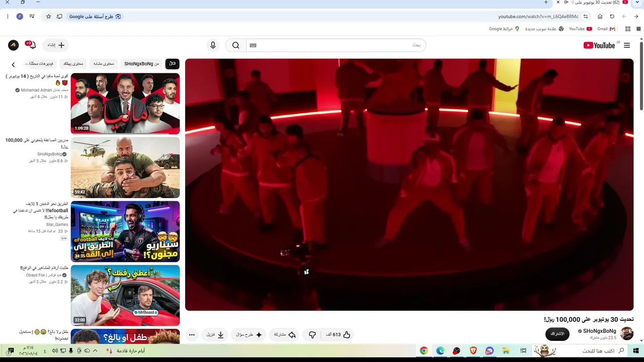
Task: Open the MrBeast red car thumbnail 32:00
Action: click(125, 295)
